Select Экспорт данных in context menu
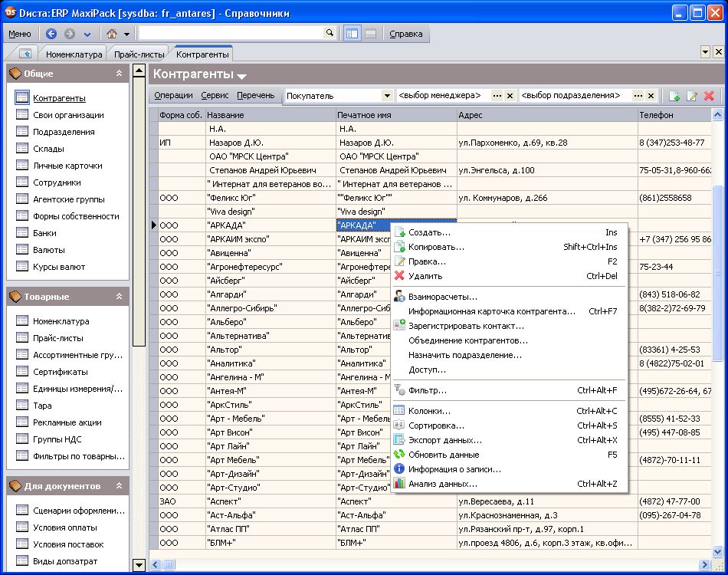The width and height of the screenshot is (728, 575). tap(444, 440)
